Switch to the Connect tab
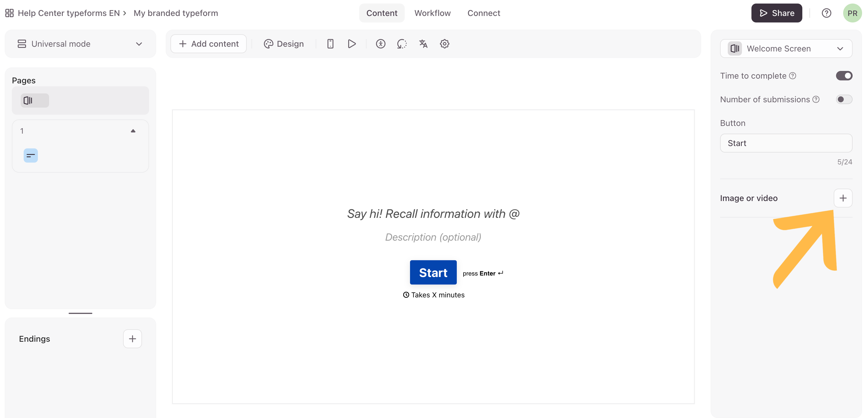 (483, 13)
